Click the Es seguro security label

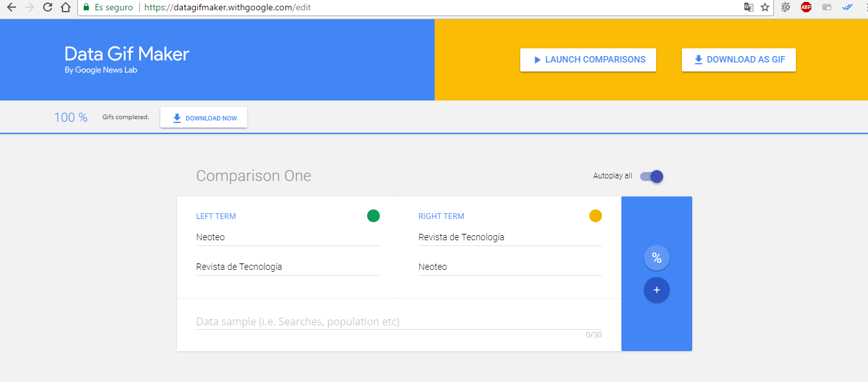[x=114, y=8]
